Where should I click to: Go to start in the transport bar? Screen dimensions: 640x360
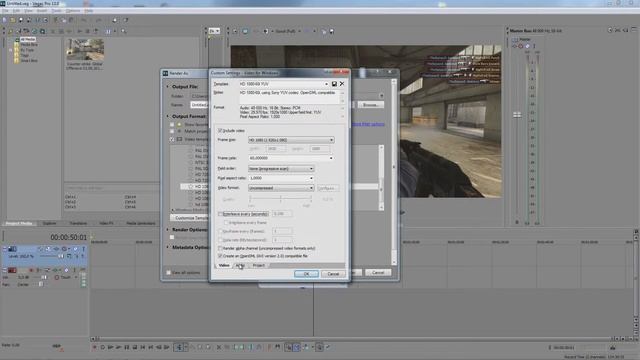143,347
